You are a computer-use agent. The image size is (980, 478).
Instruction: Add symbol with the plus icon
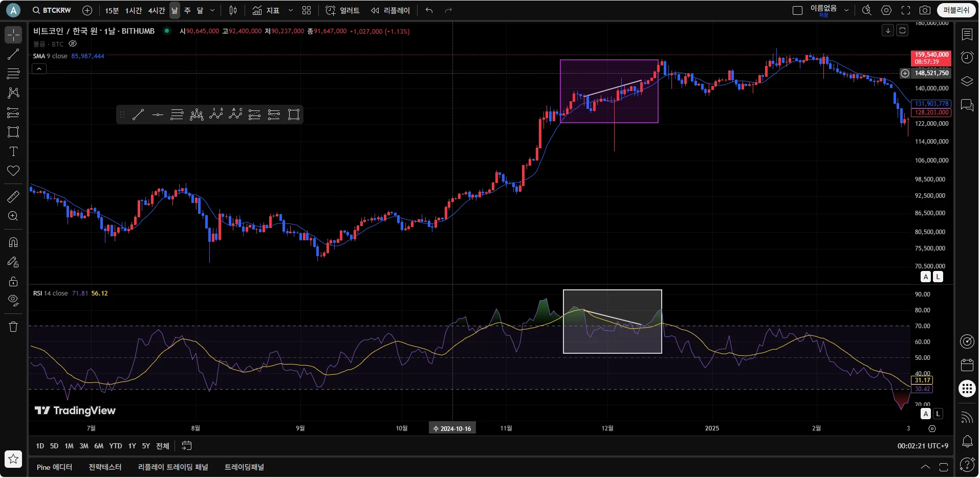click(88, 10)
